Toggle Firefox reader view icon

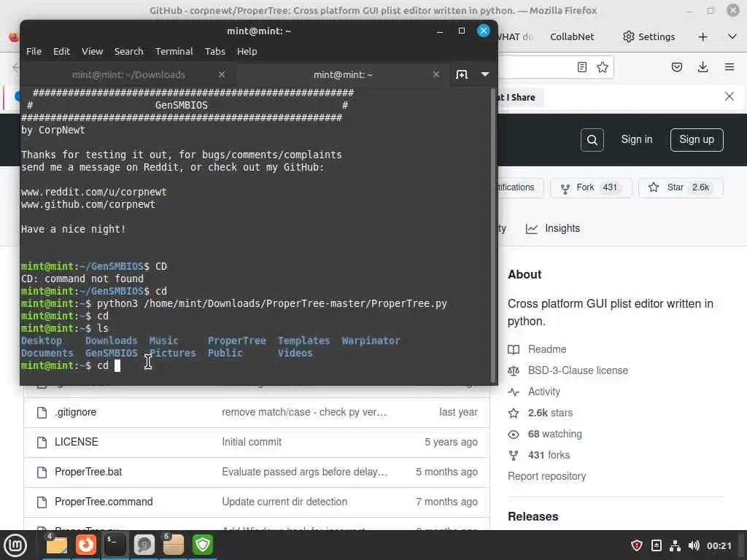[x=581, y=67]
